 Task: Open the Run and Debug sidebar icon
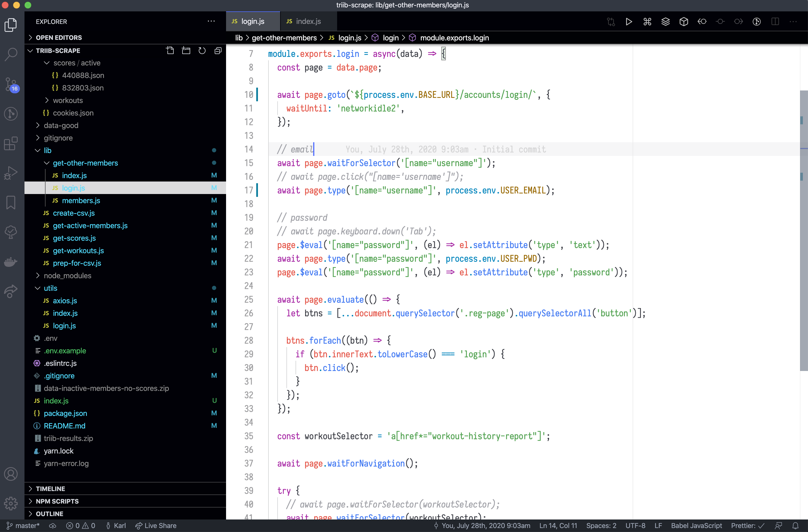point(11,173)
